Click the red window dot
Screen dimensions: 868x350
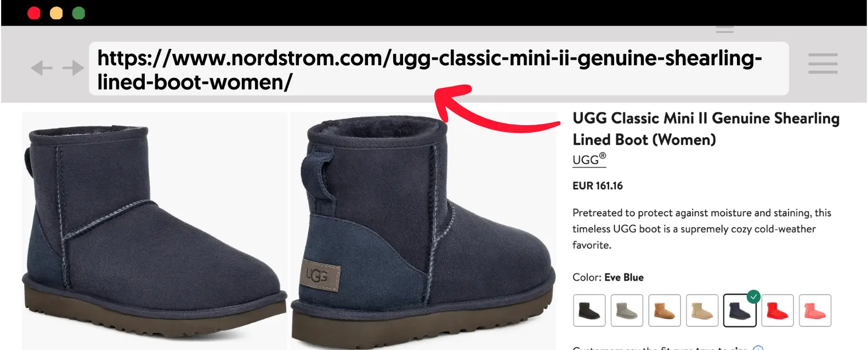(x=34, y=13)
